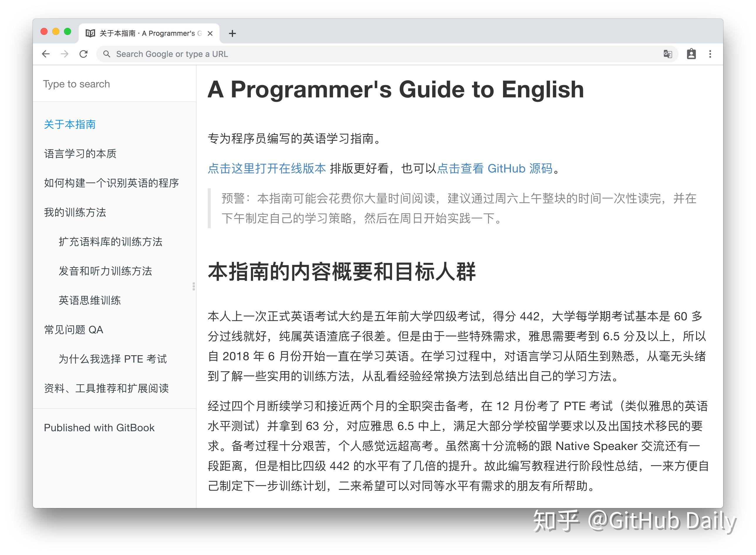Click the 'Type to search' sidebar box
Screen dimensions: 756x555
[114, 84]
